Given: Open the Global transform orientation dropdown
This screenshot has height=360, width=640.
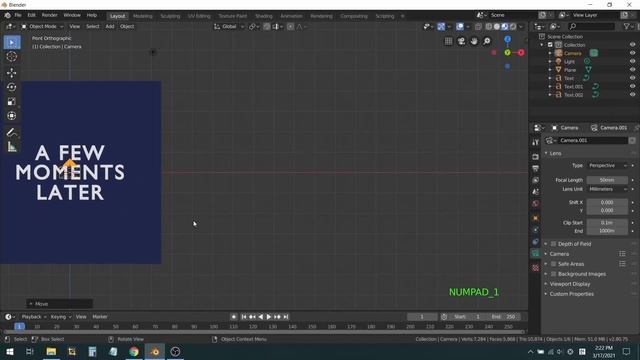Looking at the screenshot, I should (x=229, y=27).
